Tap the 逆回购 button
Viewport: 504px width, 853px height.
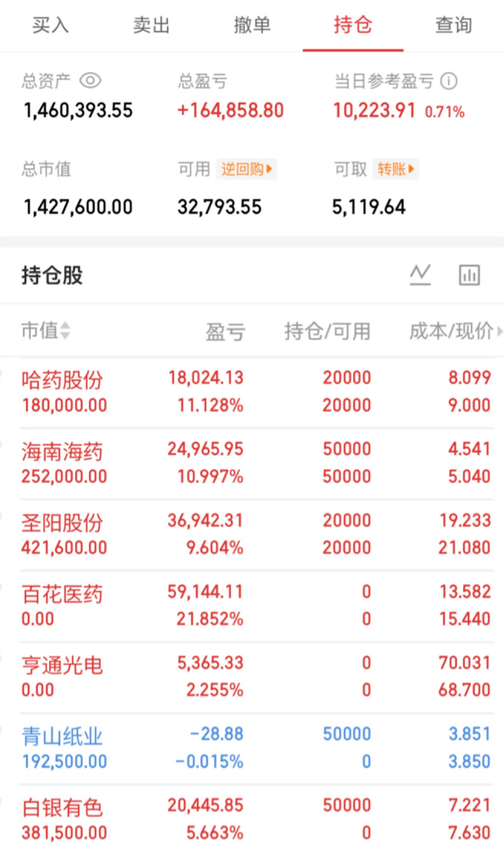tap(247, 169)
